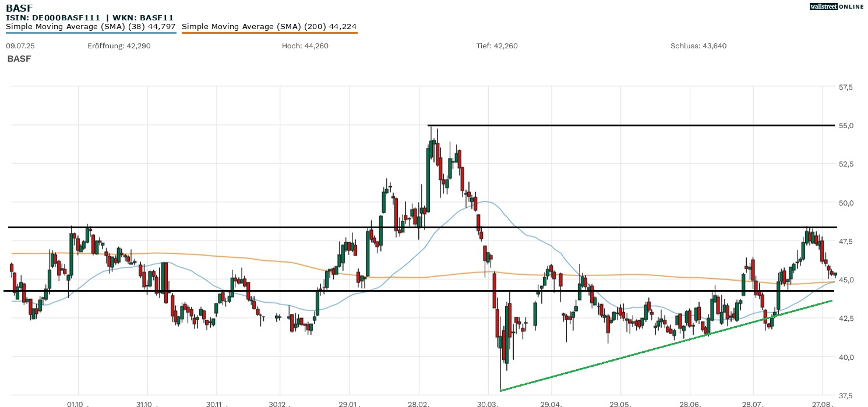Image resolution: width=868 pixels, height=407 pixels.
Task: Click the 09.07.25 date label
Action: (20, 46)
